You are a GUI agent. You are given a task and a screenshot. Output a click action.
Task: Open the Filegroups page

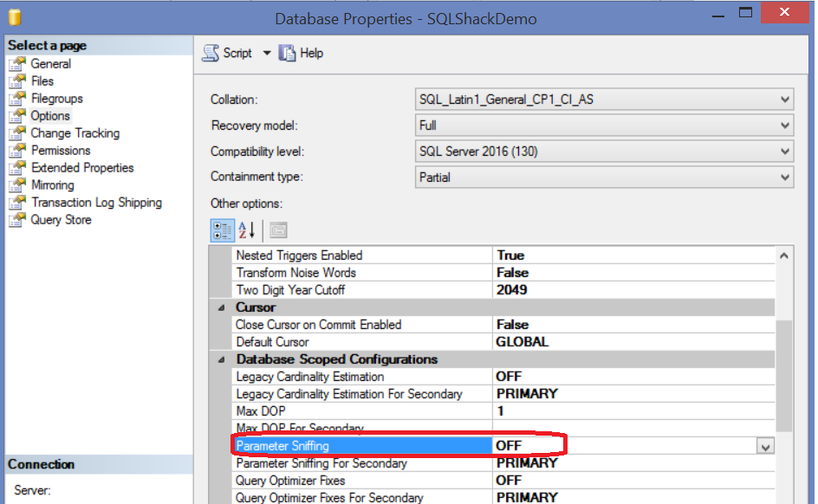pyautogui.click(x=57, y=98)
